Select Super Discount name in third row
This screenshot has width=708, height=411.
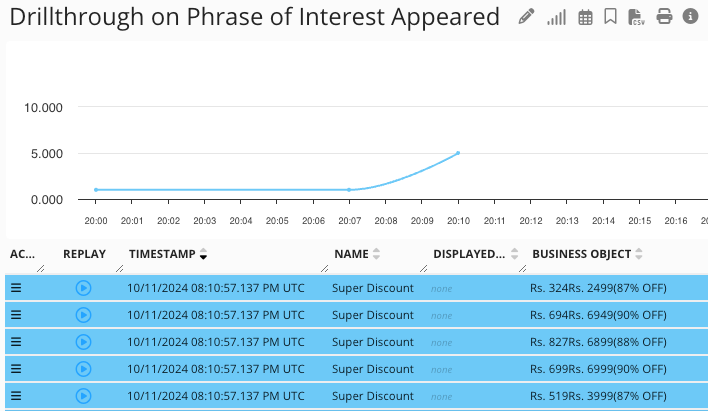point(372,342)
